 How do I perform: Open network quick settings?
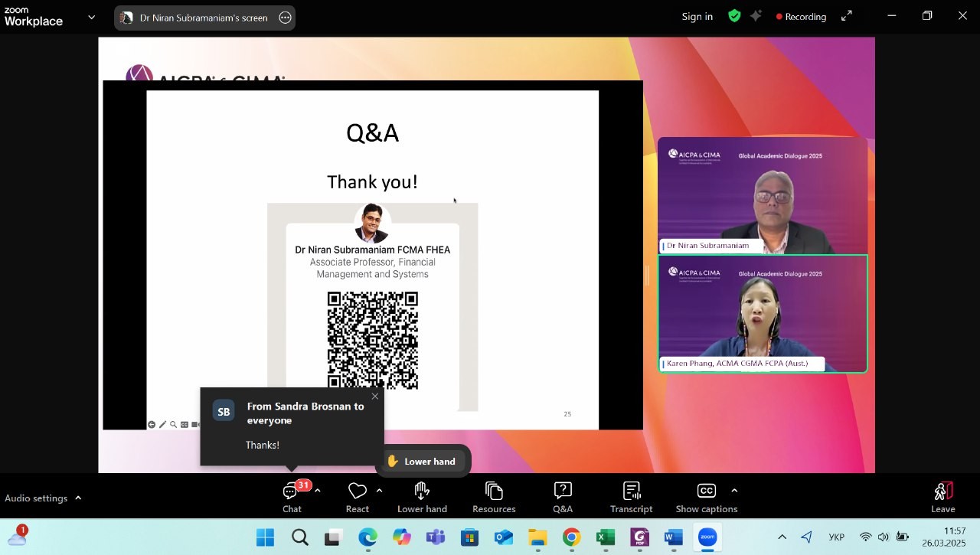coord(866,537)
